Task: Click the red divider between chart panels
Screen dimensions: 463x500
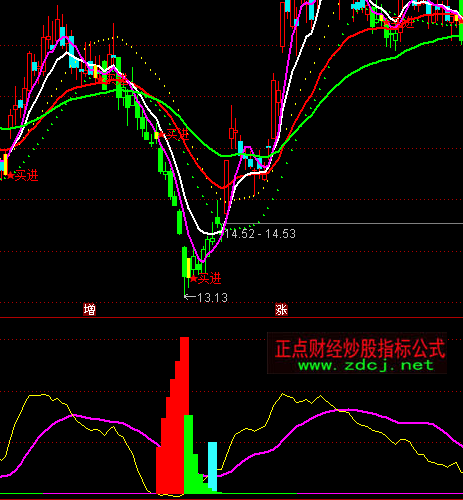Action: [231, 318]
